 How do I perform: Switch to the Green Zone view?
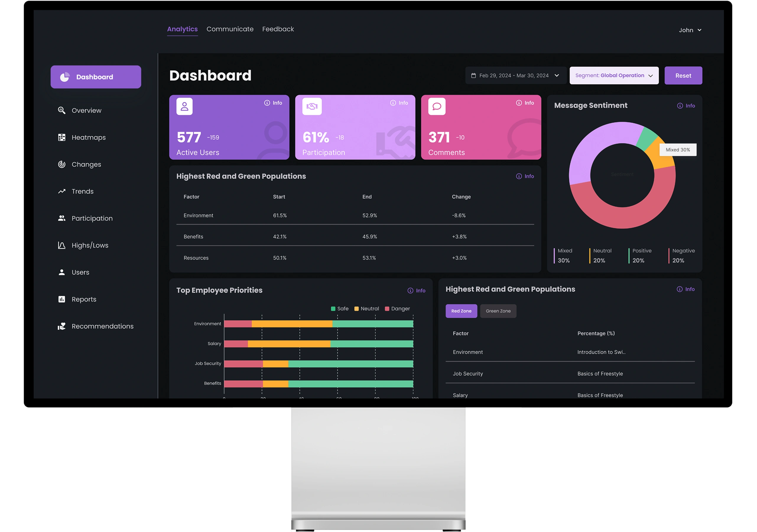pos(498,311)
